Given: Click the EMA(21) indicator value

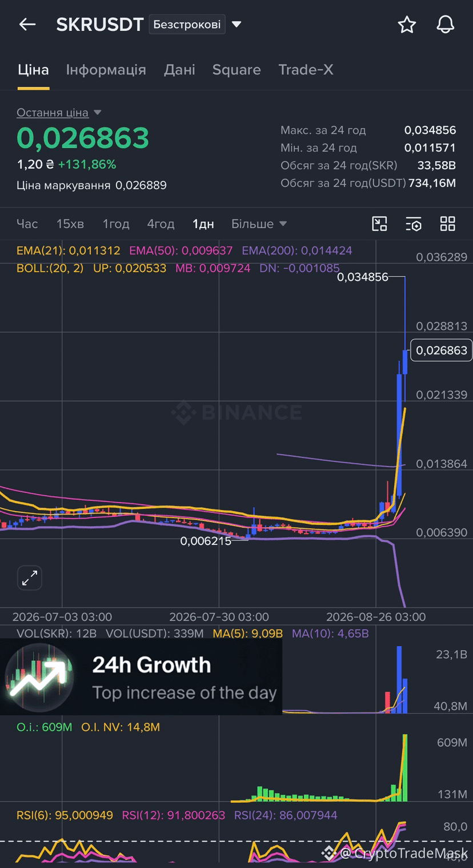Looking at the screenshot, I should pos(69,250).
